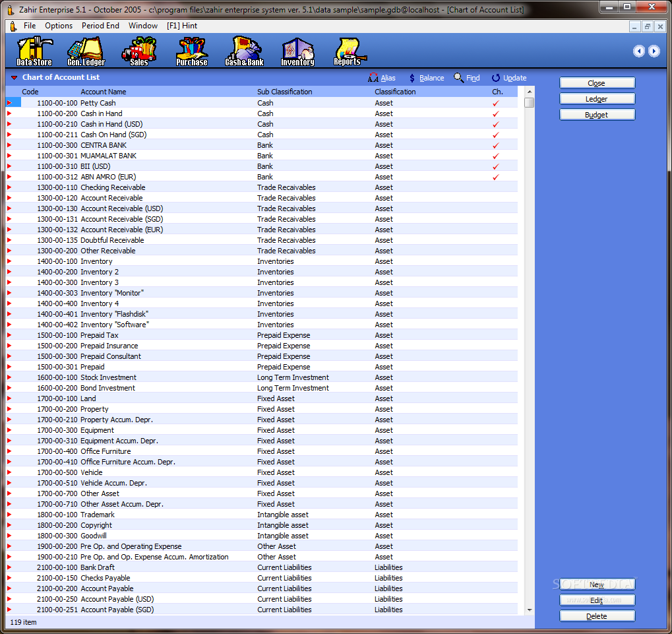Toggle checkmark for CENTRA BANK
Image resolution: width=672 pixels, height=634 pixels.
[496, 145]
